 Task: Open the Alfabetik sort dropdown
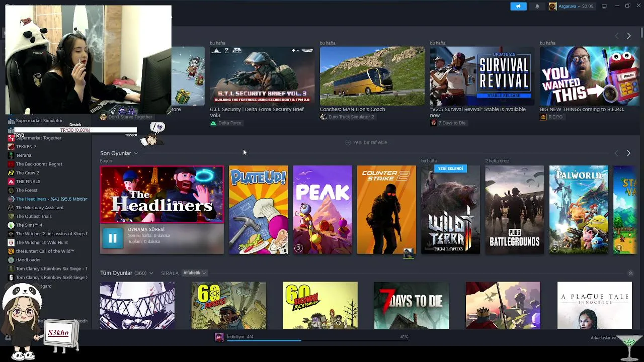click(194, 273)
